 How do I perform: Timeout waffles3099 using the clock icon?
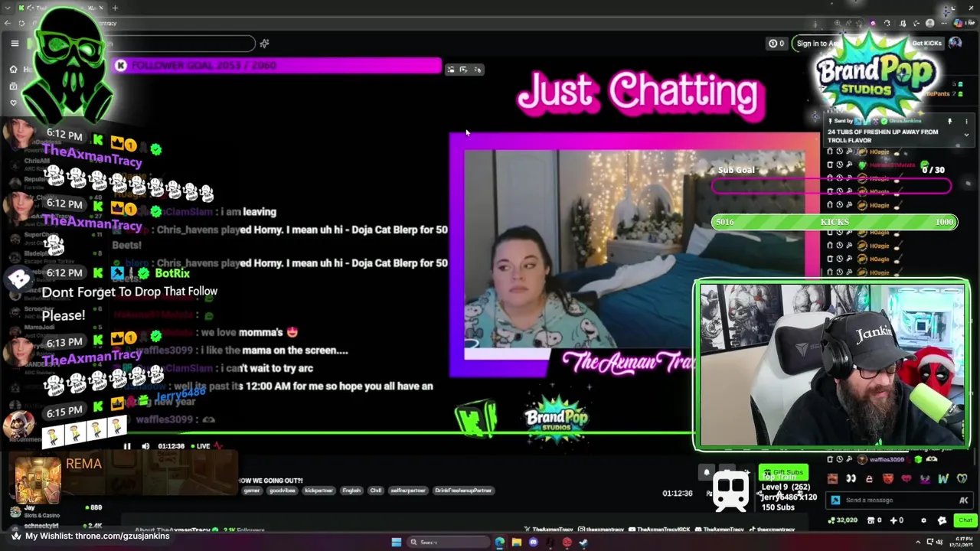pos(839,459)
